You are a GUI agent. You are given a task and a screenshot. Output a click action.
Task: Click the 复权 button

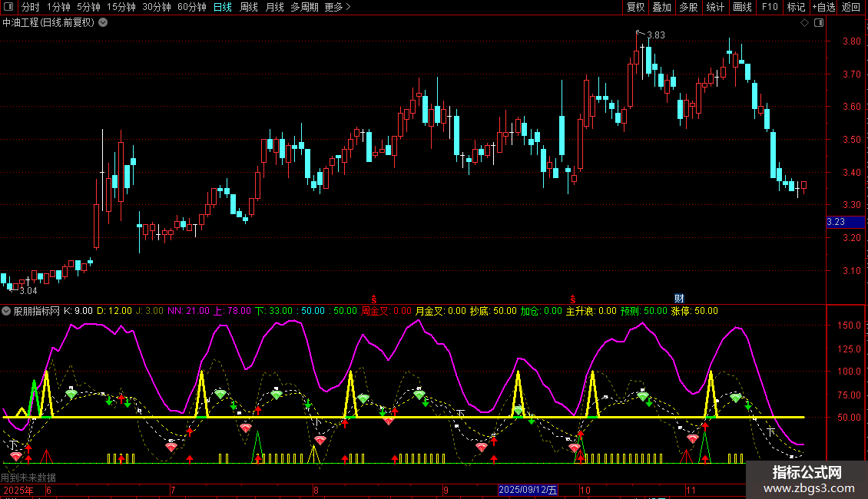click(x=636, y=7)
